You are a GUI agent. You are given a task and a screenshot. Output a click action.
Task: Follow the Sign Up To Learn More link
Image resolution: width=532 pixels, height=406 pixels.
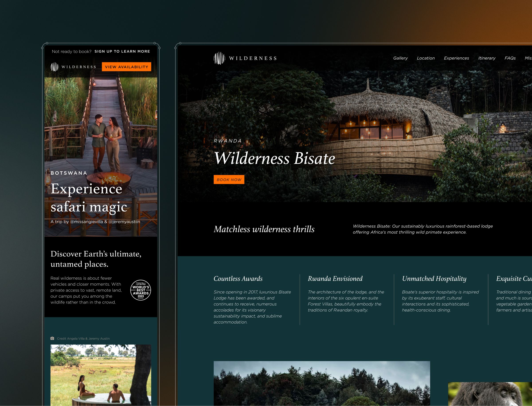tap(122, 51)
